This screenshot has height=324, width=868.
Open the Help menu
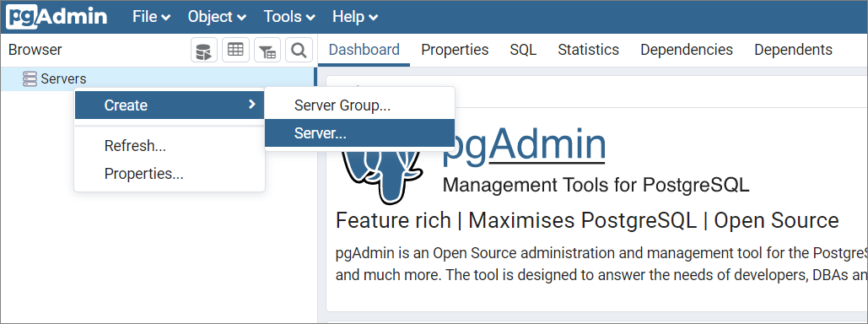(355, 17)
